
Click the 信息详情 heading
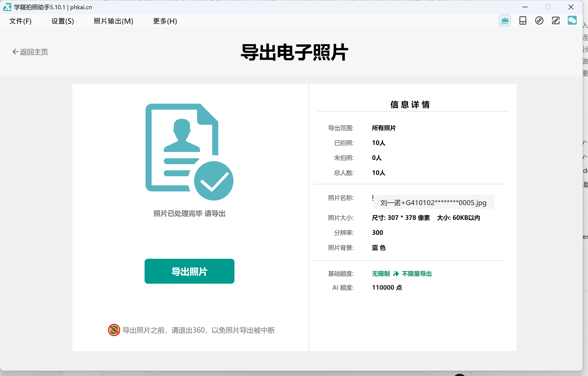point(410,105)
